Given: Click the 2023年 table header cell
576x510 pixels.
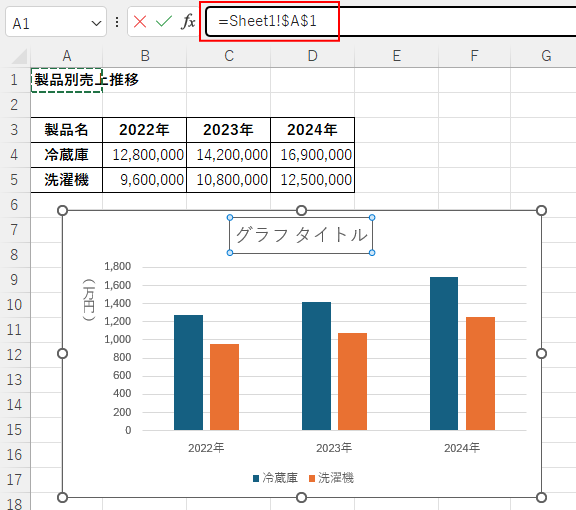Looking at the screenshot, I should [228, 130].
